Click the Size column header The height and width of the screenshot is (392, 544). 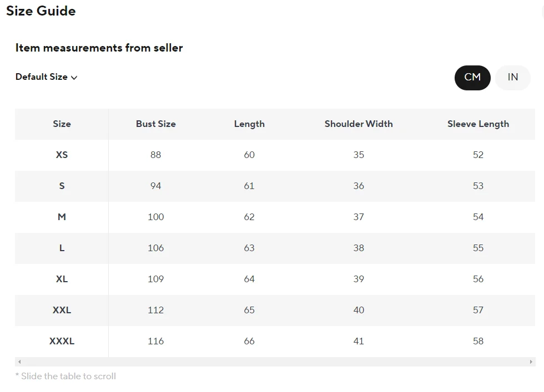point(62,124)
